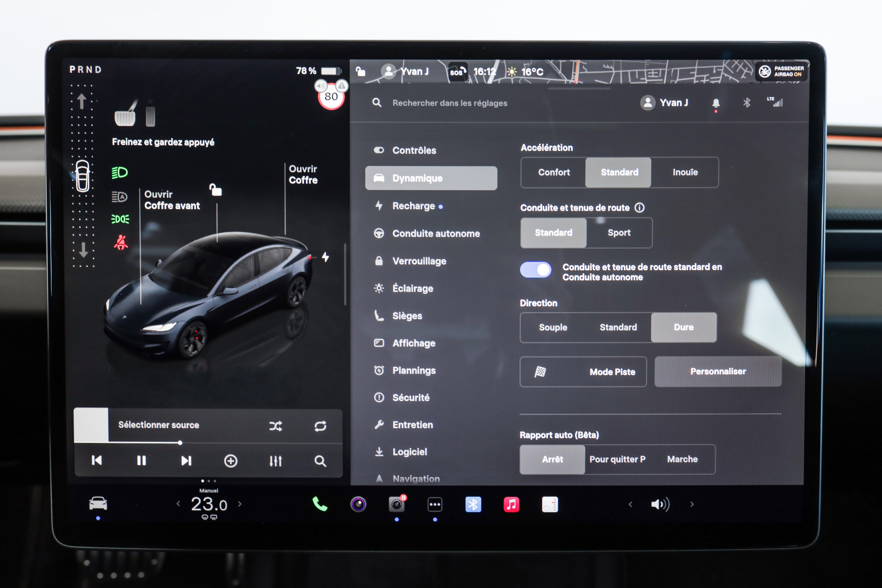
Task: Launch the Apple Music app
Action: point(511,504)
